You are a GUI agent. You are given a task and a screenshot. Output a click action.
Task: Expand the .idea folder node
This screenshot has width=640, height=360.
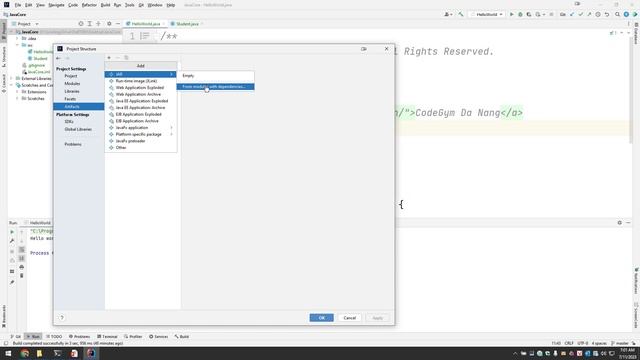[x=18, y=38]
